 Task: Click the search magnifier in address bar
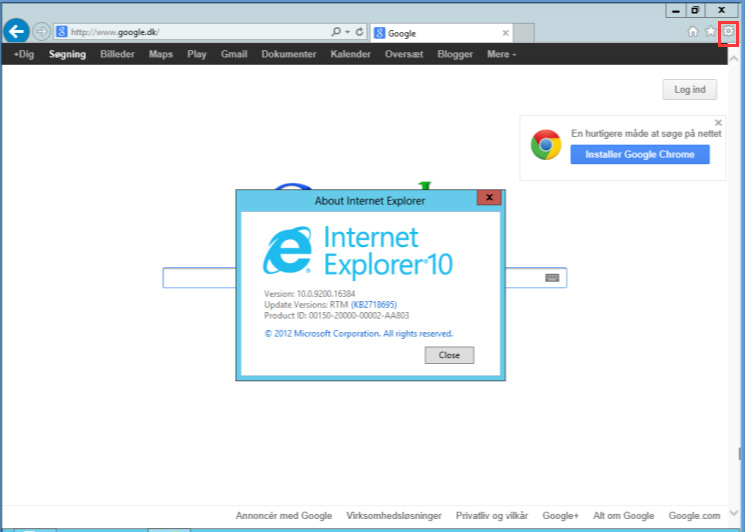tap(336, 32)
